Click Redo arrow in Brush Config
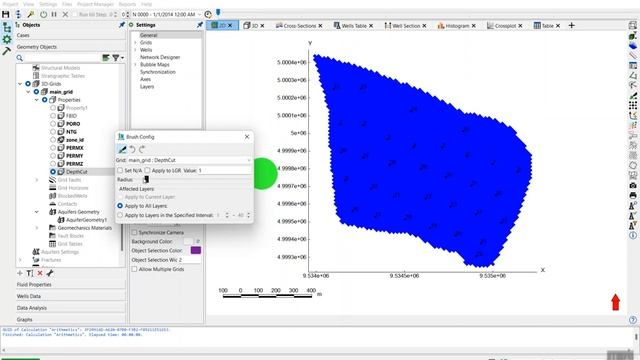The image size is (640, 360). coord(142,149)
